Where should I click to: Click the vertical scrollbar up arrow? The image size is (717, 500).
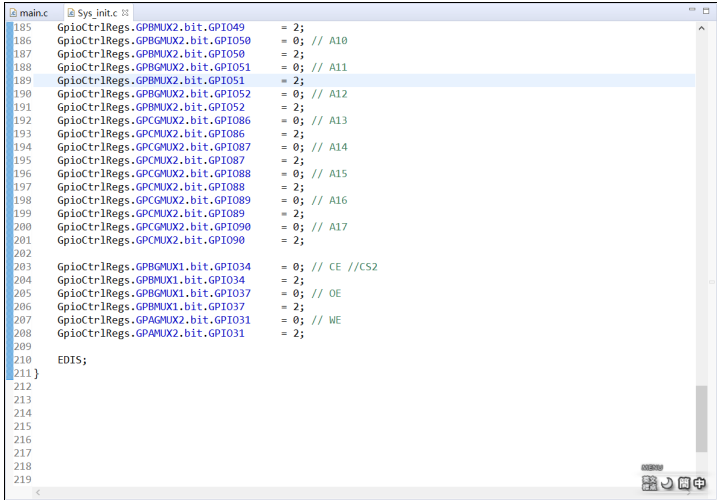701,28
